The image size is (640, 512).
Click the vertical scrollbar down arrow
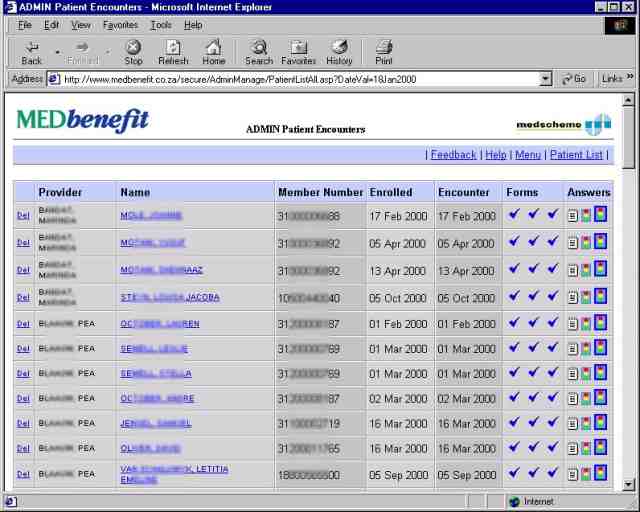628,484
